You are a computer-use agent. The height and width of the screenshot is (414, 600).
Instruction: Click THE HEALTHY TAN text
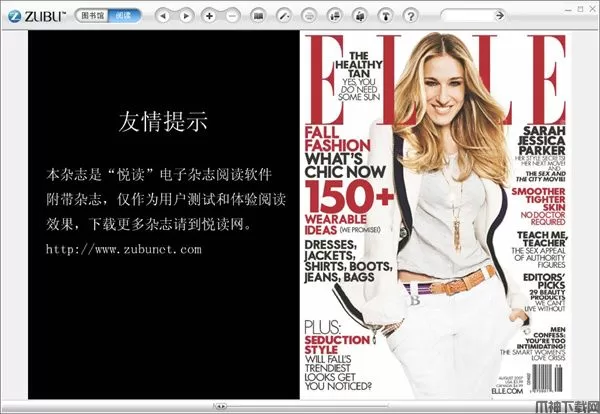358,65
